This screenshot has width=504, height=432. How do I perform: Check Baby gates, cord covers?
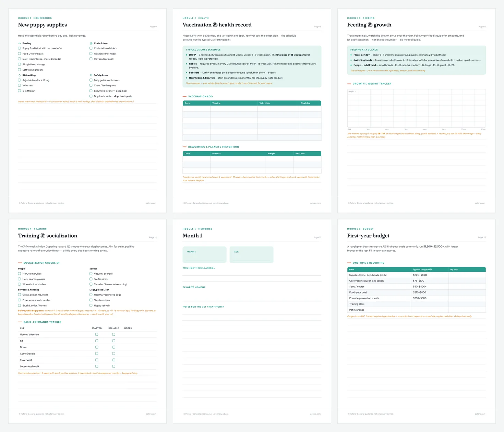pyautogui.click(x=91, y=80)
